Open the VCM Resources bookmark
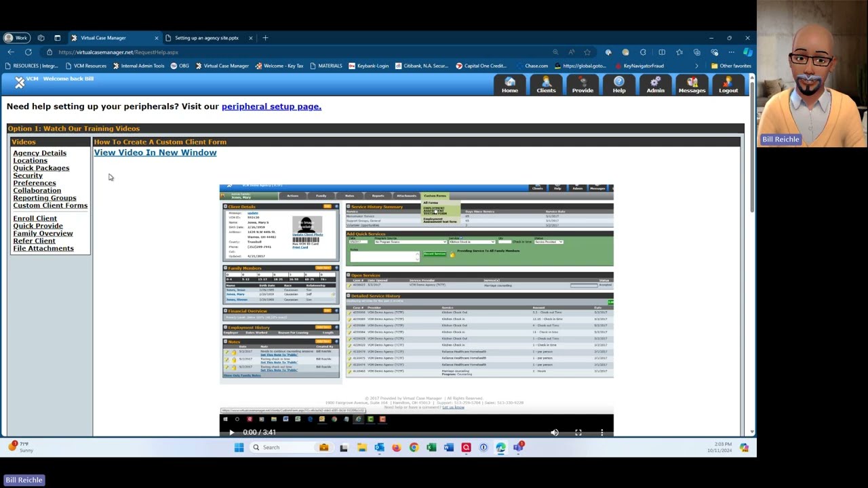The height and width of the screenshot is (488, 868). pos(86,66)
